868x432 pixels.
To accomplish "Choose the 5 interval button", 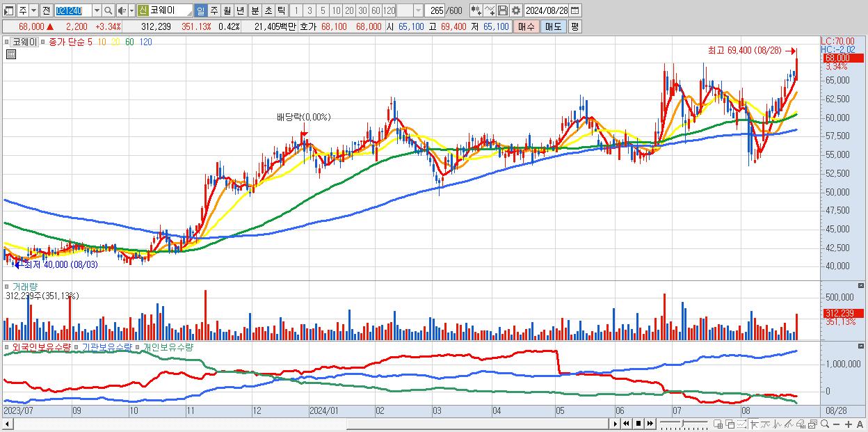I will click(x=323, y=10).
